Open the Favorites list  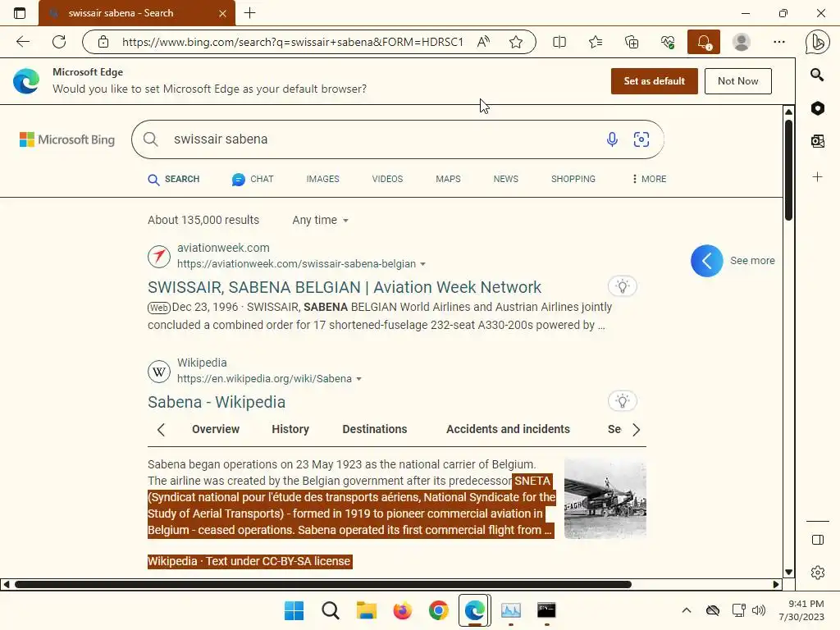596,42
